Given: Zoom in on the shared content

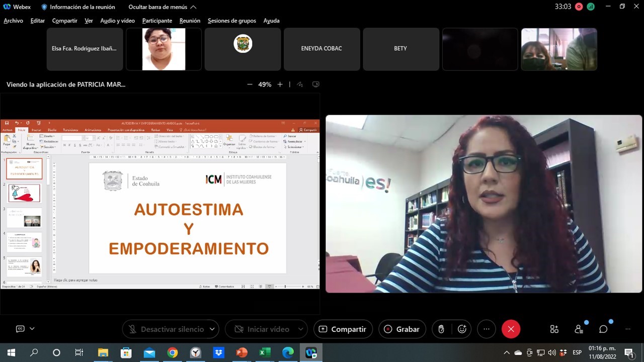Looking at the screenshot, I should point(280,84).
